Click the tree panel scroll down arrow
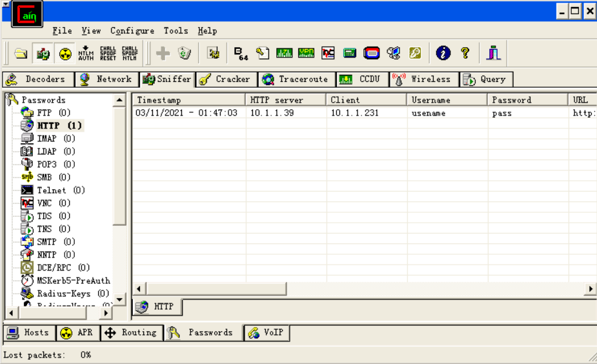The image size is (597, 364). coord(119,299)
